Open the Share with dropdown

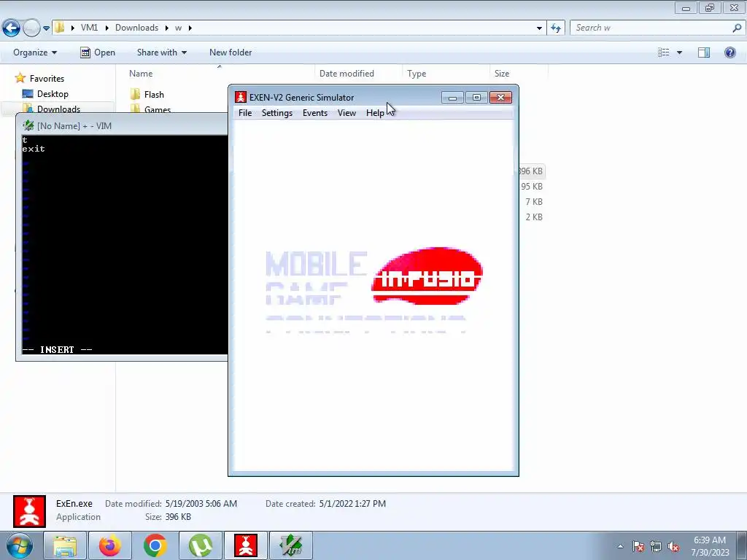coord(161,52)
